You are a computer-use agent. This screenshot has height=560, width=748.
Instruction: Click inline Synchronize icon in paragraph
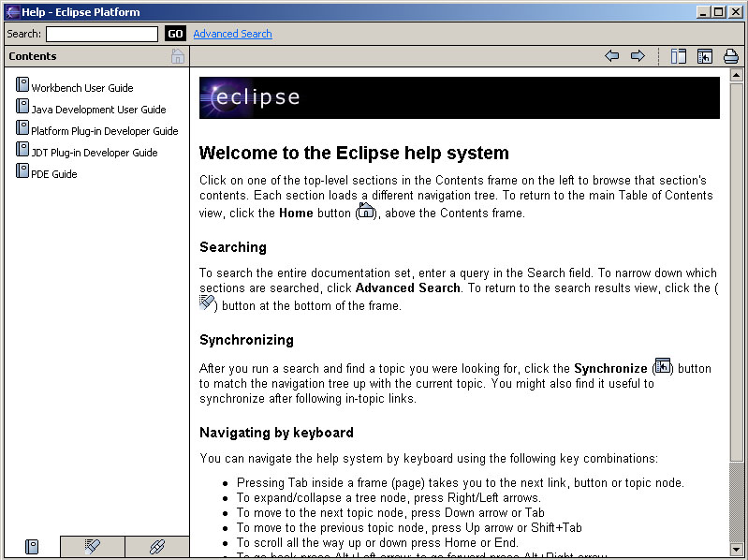[663, 366]
